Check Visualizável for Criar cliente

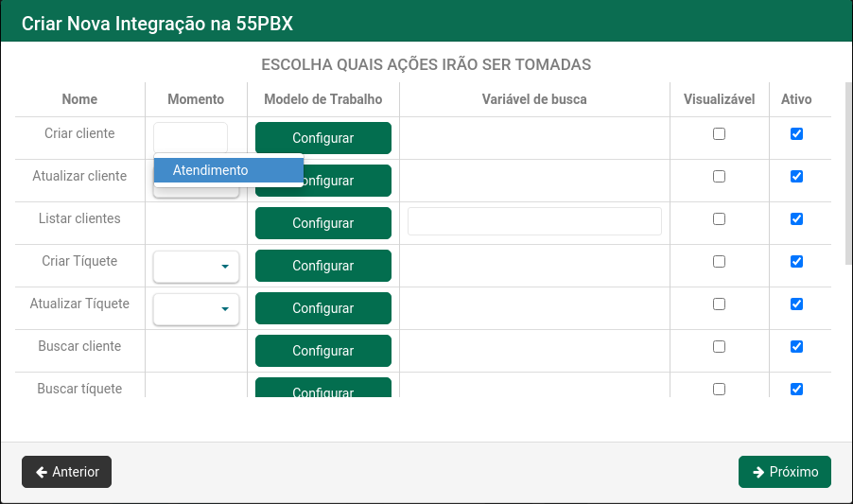pyautogui.click(x=719, y=133)
